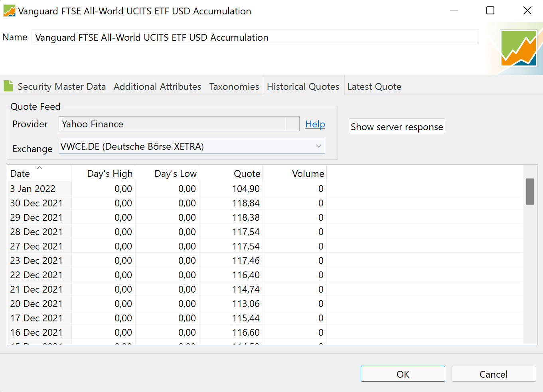The height and width of the screenshot is (392, 543).
Task: Open the Taxonomies tab
Action: 234,87
